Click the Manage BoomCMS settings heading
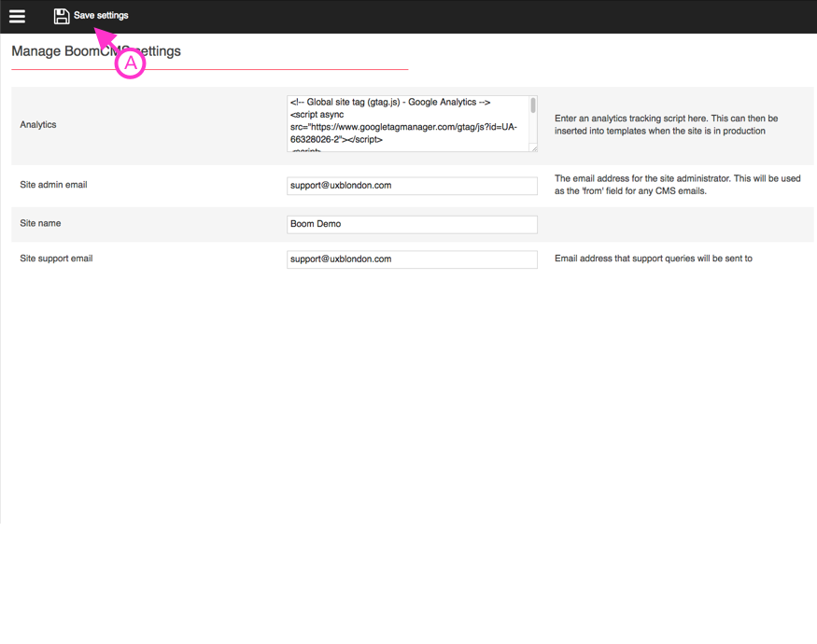Image resolution: width=817 pixels, height=644 pixels. pyautogui.click(x=96, y=51)
